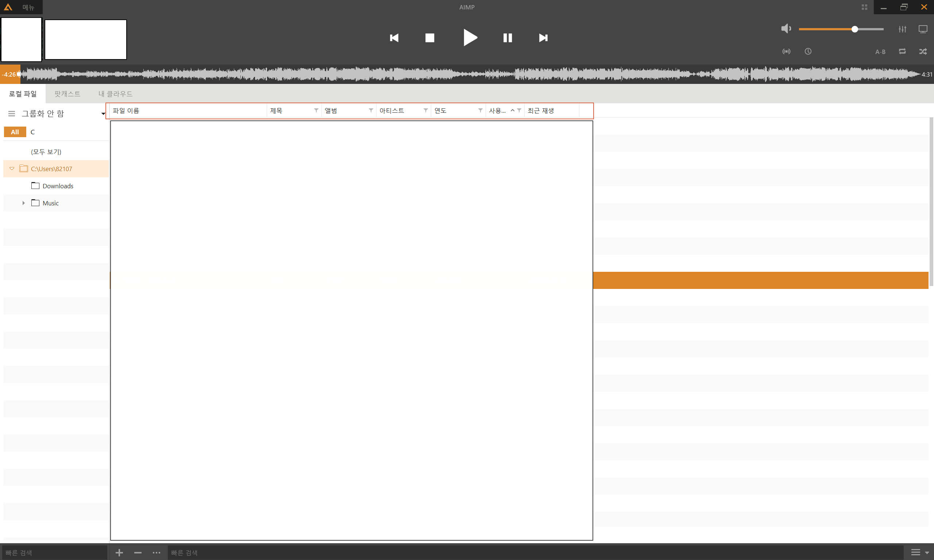This screenshot has height=560, width=934.
Task: Skip to the next track
Action: pos(543,38)
